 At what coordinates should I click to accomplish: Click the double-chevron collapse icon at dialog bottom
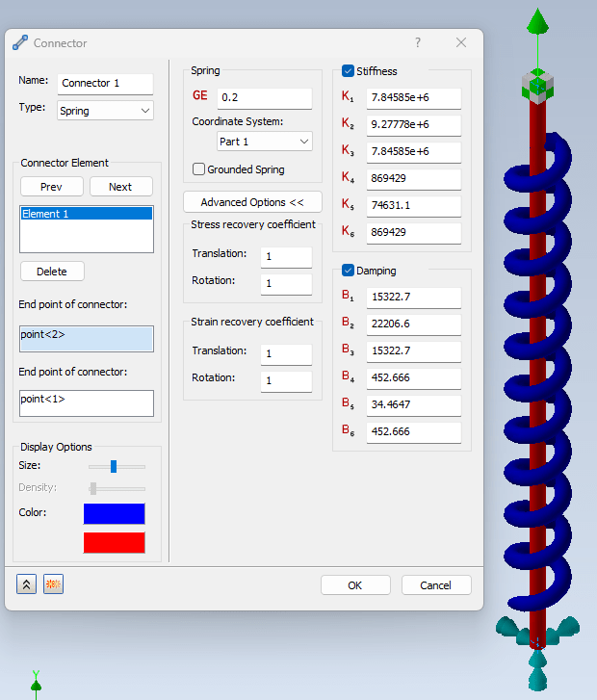point(27,584)
